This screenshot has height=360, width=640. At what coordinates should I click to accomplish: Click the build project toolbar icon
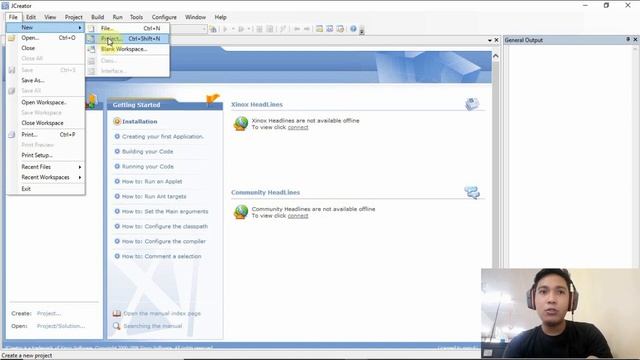[213, 29]
